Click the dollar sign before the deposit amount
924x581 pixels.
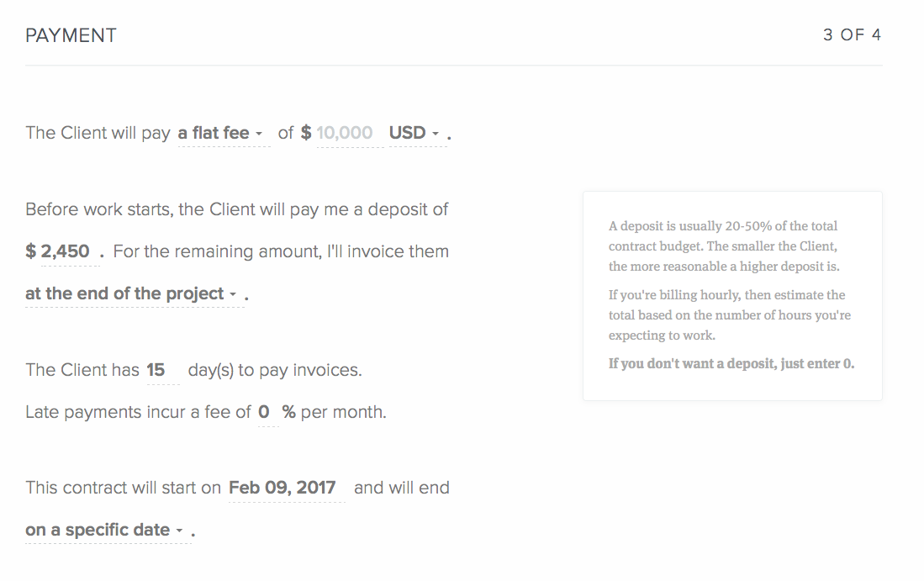click(31, 251)
